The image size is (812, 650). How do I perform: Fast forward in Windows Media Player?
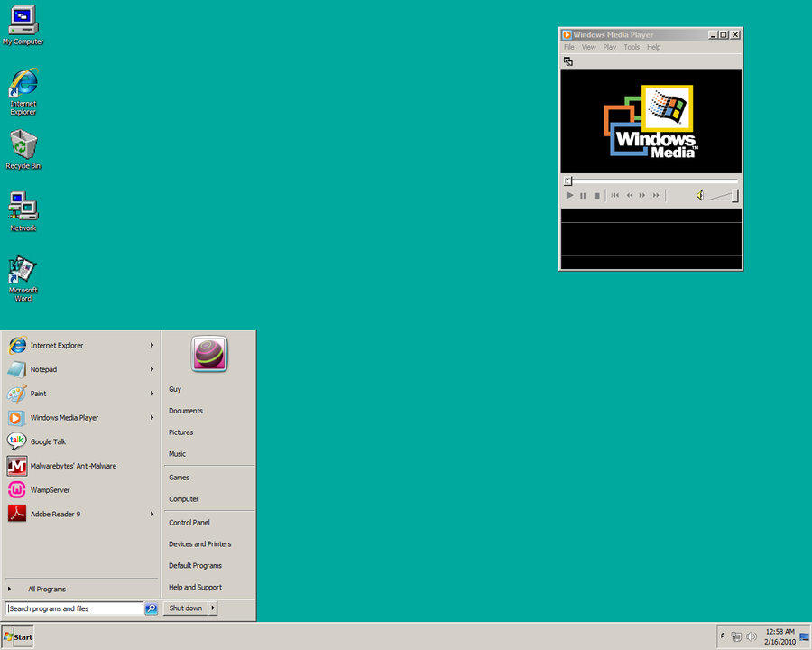[642, 195]
